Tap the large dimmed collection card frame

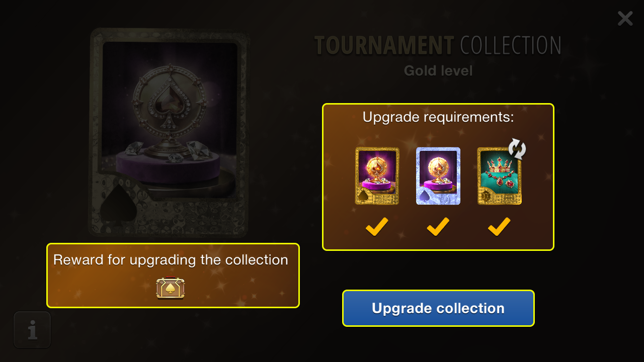point(170,132)
